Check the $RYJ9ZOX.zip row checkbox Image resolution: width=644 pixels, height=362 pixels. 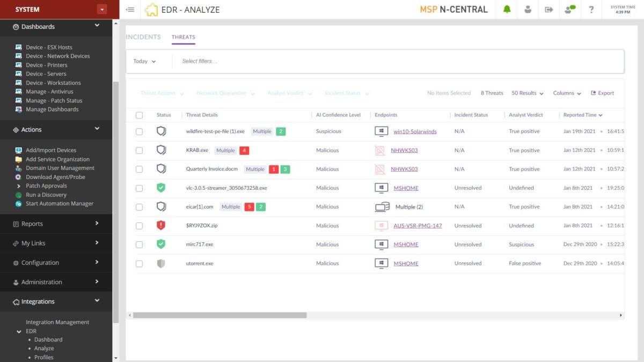click(x=140, y=226)
